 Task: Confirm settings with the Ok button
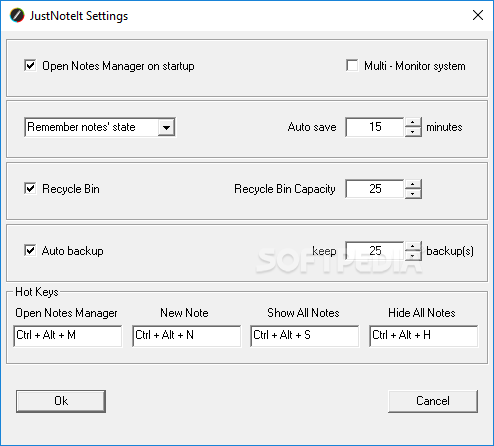(x=61, y=401)
